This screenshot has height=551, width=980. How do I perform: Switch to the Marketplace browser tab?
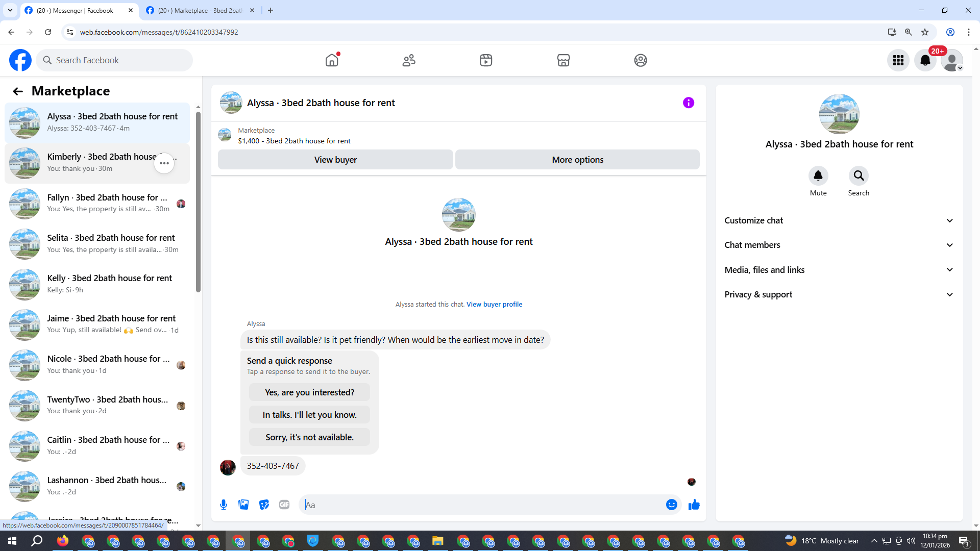[x=200, y=10]
